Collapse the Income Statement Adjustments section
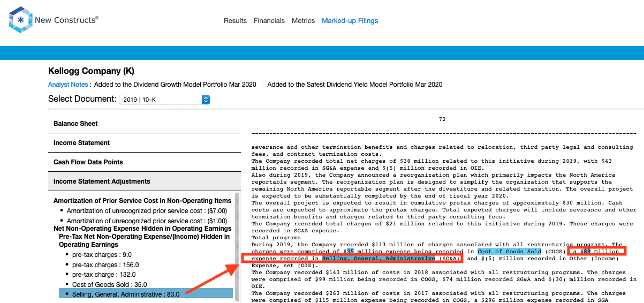This screenshot has width=644, height=303. (145, 181)
